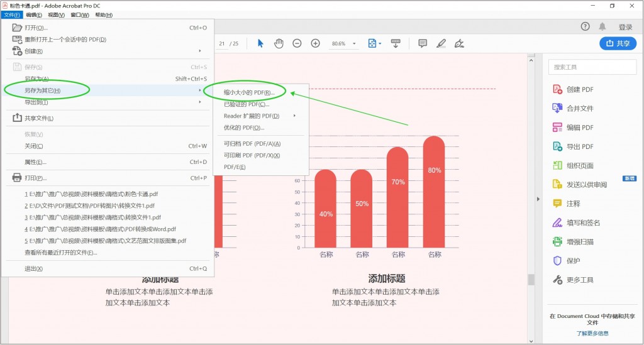Open 发送以供审阅 tool
This screenshot has height=345, width=644.
(x=579, y=185)
